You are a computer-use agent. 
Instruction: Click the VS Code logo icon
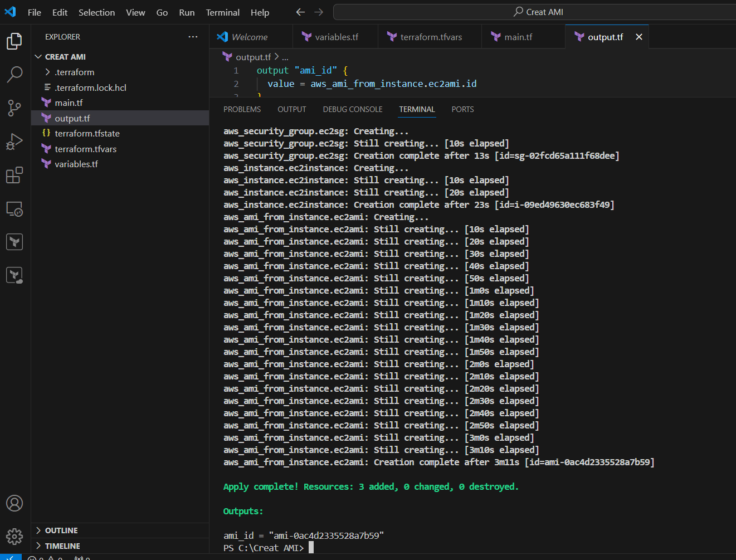point(10,12)
